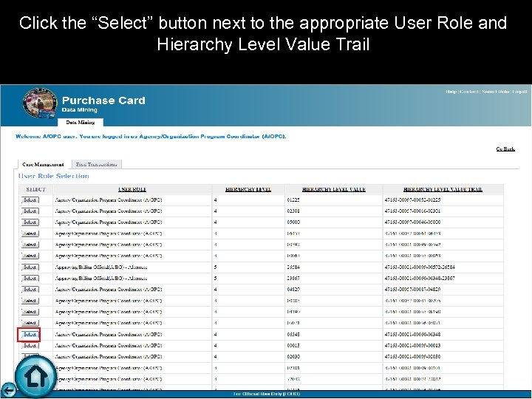Click the welcome A/OPC user message
This screenshot has height=399, width=532.
[151, 137]
